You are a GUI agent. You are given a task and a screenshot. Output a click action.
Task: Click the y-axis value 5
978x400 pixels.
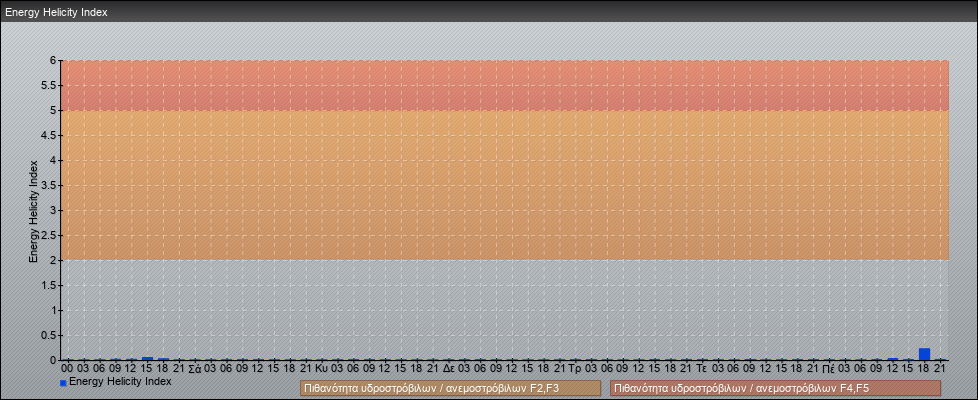tap(53, 110)
